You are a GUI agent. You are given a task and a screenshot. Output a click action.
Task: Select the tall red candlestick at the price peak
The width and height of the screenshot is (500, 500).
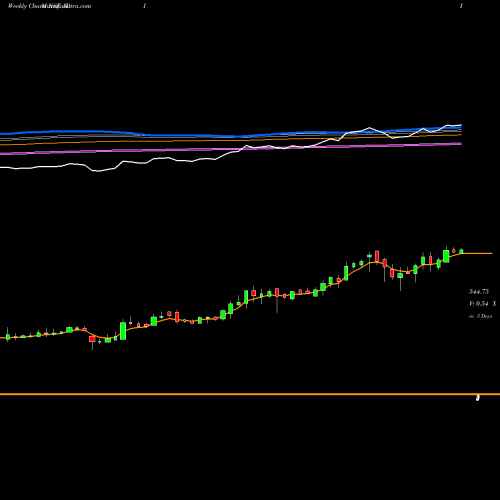tap(377, 257)
